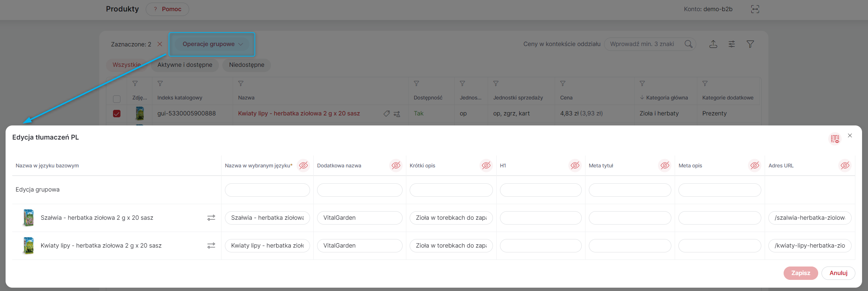Open the Pomoc help button
The image size is (868, 291).
pyautogui.click(x=167, y=9)
